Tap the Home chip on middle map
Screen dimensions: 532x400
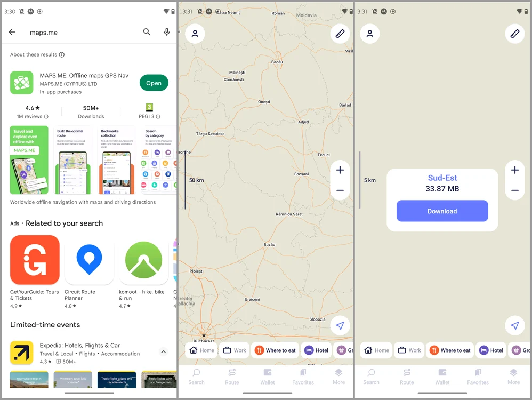click(x=201, y=350)
